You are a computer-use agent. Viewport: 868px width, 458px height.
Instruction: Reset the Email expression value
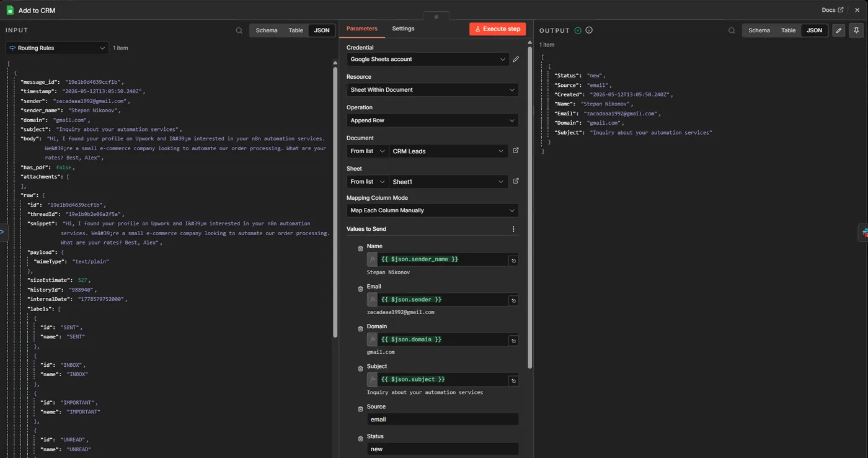(513, 300)
